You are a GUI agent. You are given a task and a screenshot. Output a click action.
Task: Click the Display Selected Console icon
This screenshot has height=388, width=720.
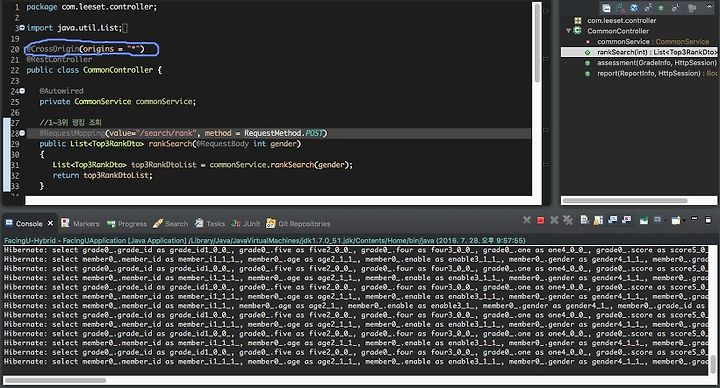[x=658, y=220]
